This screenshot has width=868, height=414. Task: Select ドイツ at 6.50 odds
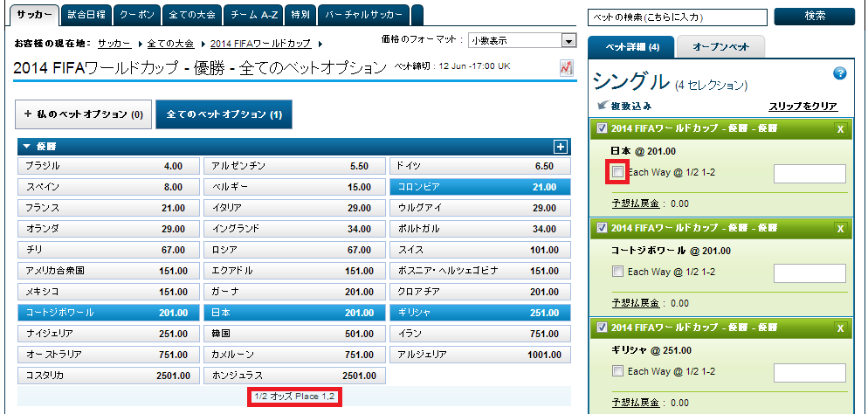pos(480,166)
